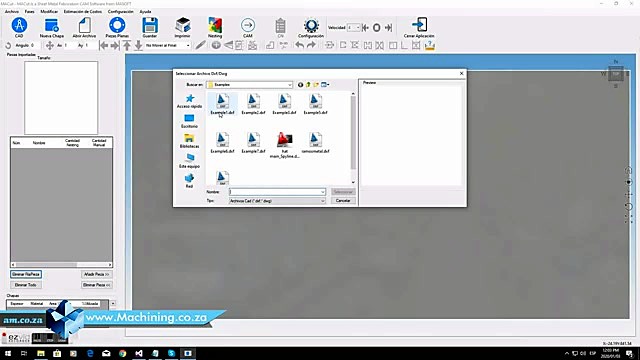Image resolution: width=640 pixels, height=360 pixels.
Task: Click the redo arrow in the toolbar
Action: pos(311,45)
